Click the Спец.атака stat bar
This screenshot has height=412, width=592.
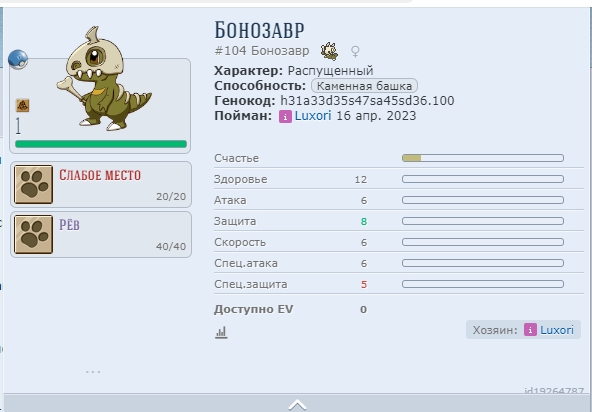click(x=483, y=263)
